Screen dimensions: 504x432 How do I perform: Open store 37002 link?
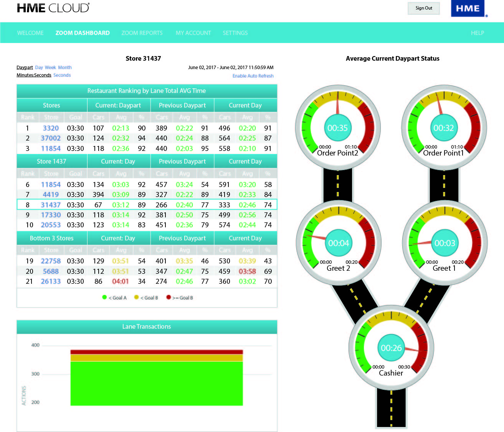(x=51, y=138)
